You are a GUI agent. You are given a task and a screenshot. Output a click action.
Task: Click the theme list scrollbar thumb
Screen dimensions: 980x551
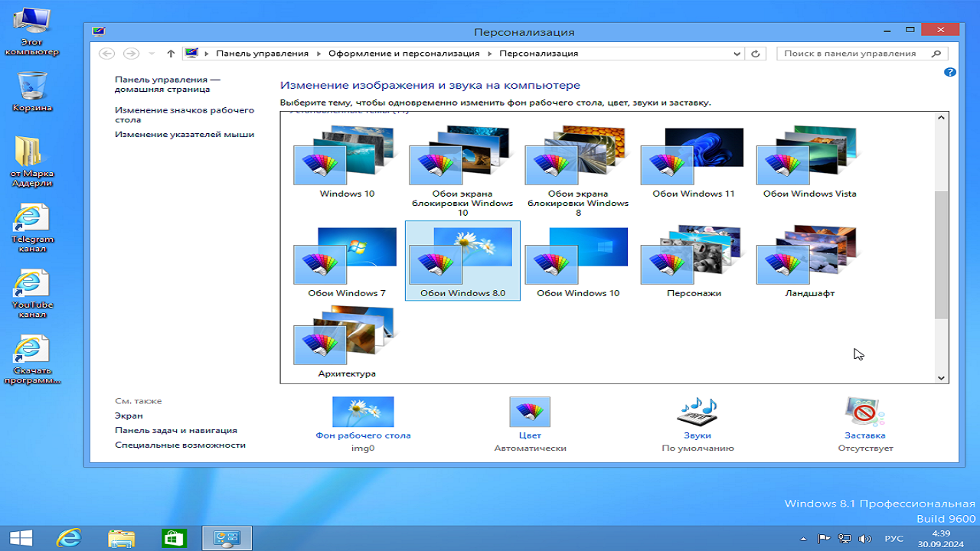[x=942, y=256]
